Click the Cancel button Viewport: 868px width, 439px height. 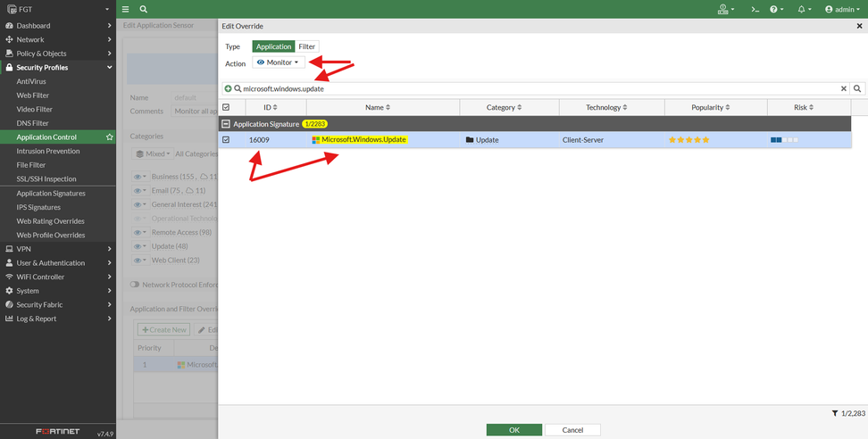[x=572, y=429]
